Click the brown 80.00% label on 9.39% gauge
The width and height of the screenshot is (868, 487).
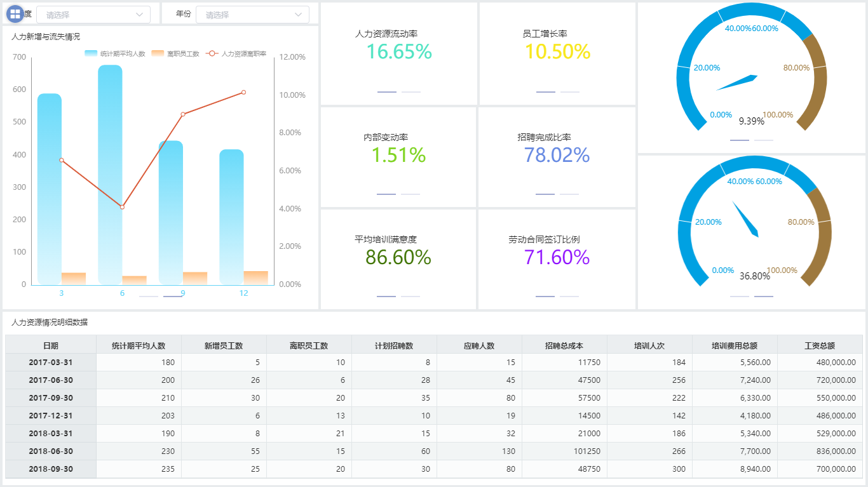[797, 68]
